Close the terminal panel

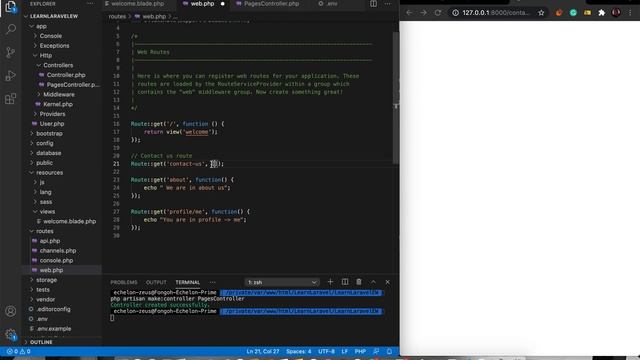point(387,282)
